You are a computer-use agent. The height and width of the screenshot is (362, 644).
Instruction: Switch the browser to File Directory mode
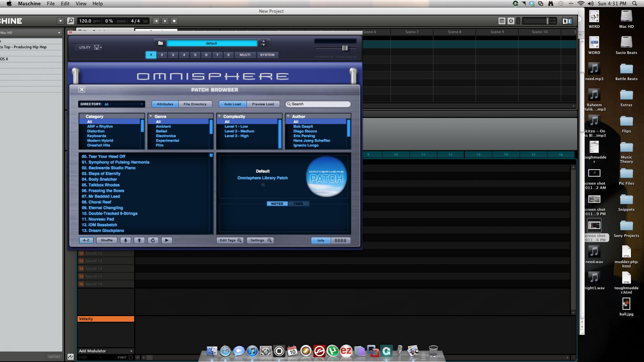coord(195,104)
